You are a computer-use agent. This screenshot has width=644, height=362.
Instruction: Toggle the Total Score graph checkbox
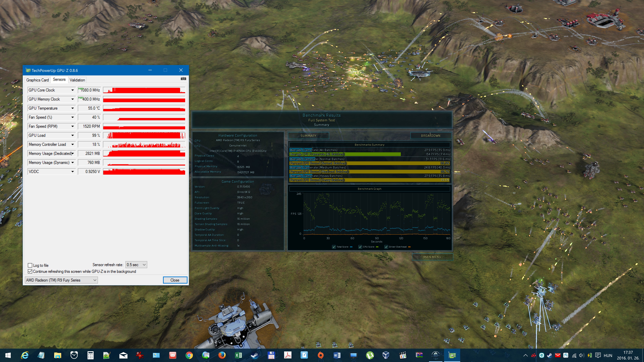[334, 247]
